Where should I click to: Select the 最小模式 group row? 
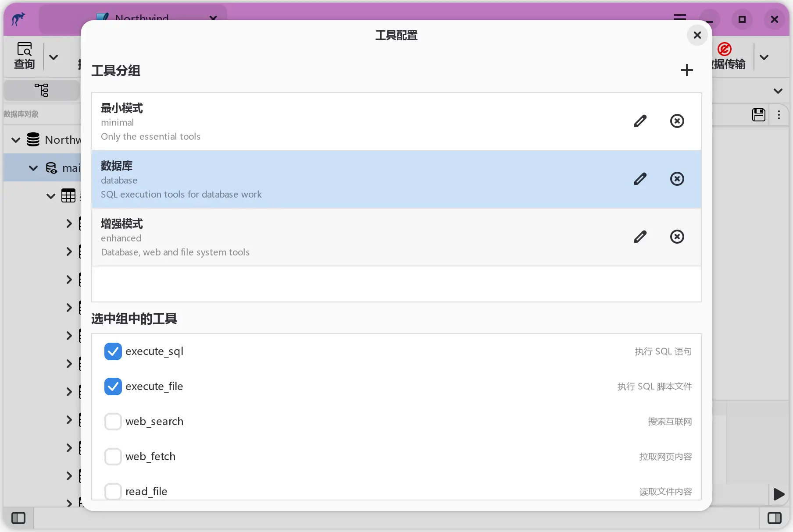pos(396,121)
